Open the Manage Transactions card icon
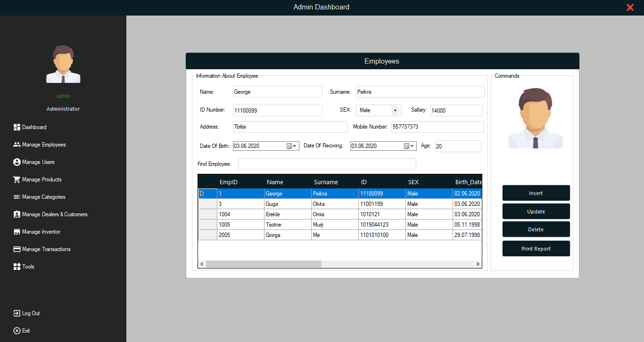 [17, 249]
